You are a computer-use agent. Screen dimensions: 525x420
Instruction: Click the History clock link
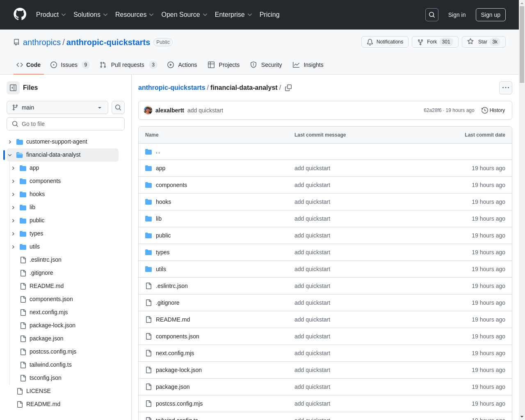tap(493, 110)
